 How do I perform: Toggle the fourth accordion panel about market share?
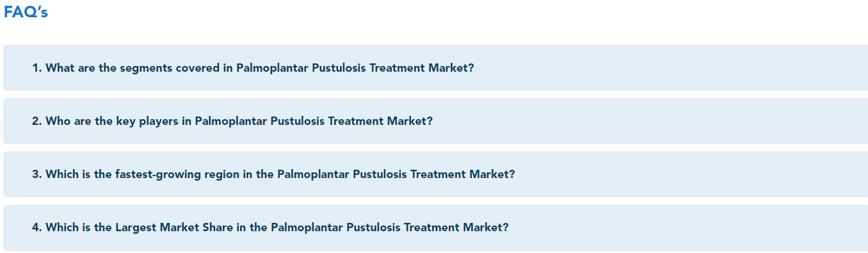click(435, 227)
